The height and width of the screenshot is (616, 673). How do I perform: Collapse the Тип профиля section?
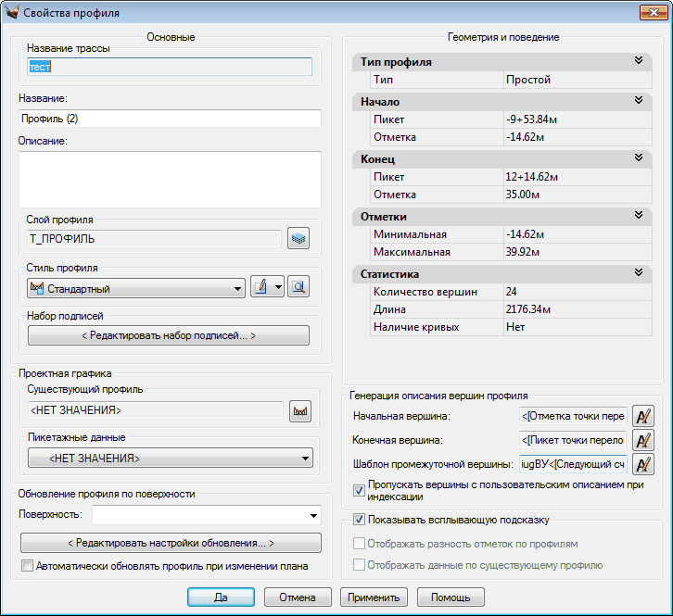[638, 61]
